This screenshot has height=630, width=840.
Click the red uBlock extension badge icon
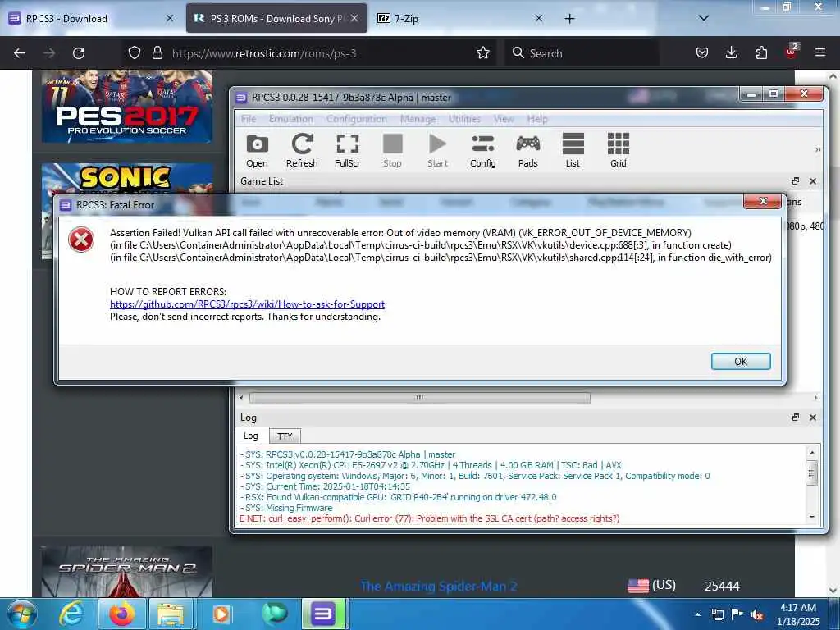point(792,52)
